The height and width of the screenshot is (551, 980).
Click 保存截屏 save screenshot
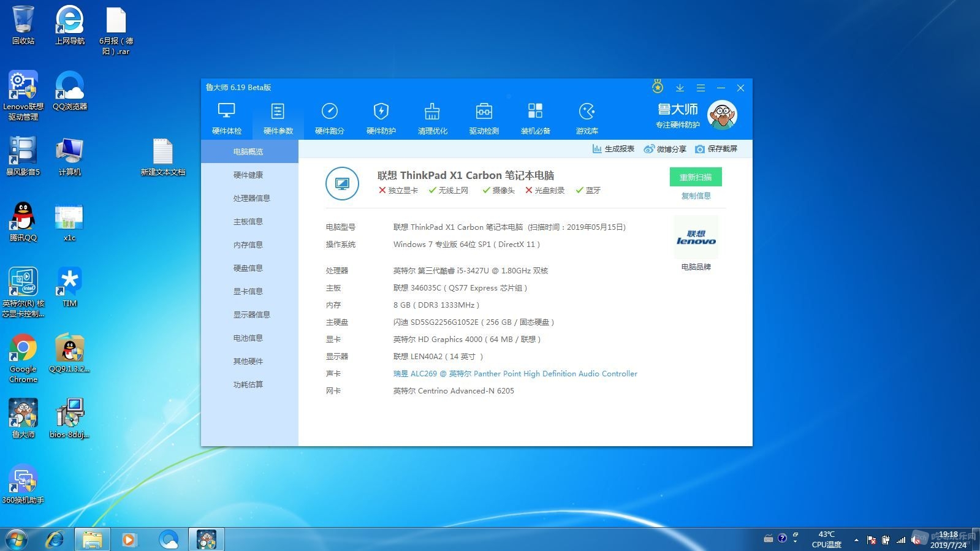coord(716,149)
